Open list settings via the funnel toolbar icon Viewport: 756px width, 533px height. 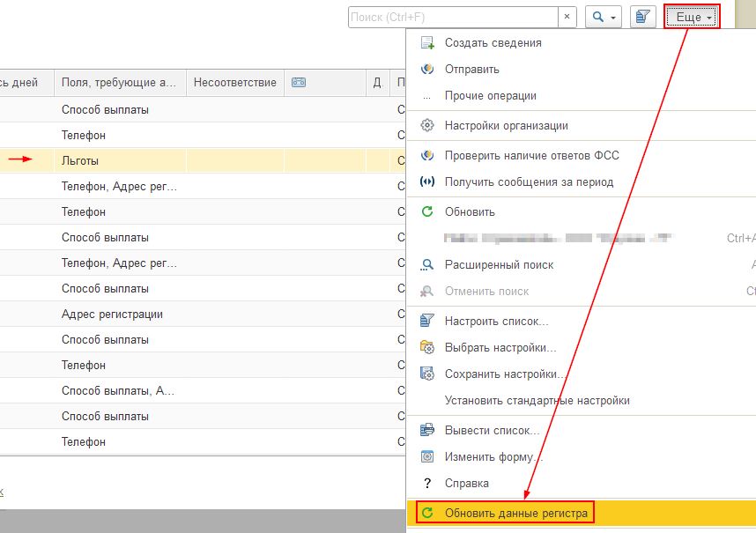click(x=642, y=18)
